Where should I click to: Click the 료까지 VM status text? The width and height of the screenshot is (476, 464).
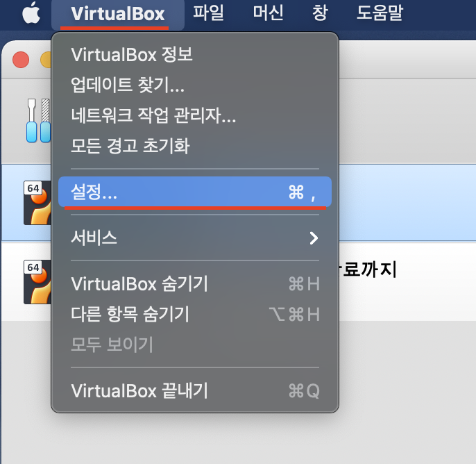click(368, 270)
